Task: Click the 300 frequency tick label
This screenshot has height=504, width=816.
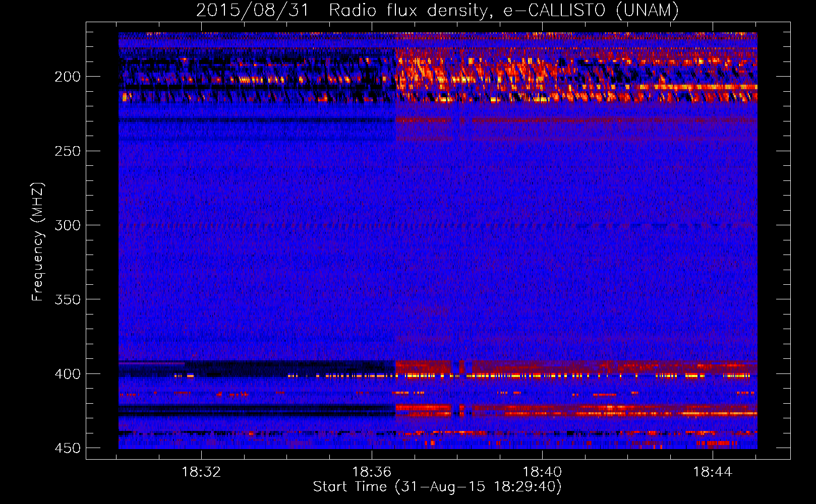Action: pyautogui.click(x=68, y=225)
